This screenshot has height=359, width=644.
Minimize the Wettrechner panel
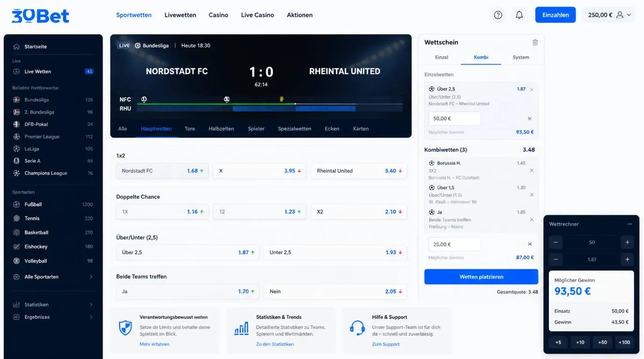(x=630, y=224)
